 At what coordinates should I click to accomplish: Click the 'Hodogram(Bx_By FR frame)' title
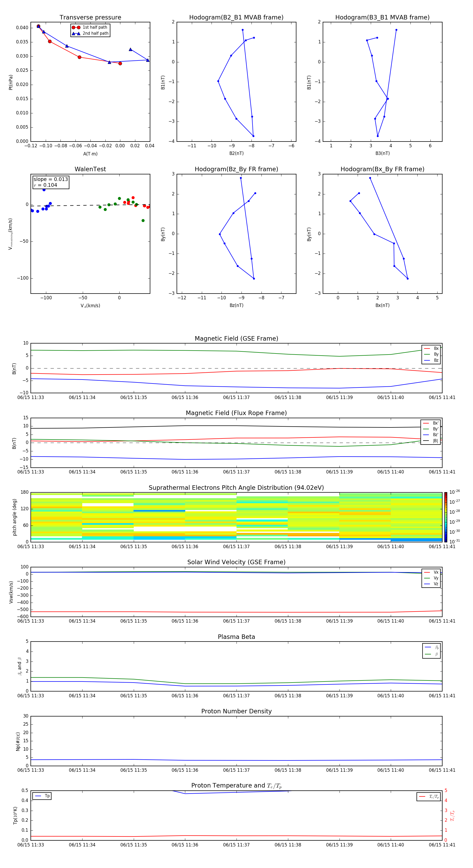[x=382, y=169]
